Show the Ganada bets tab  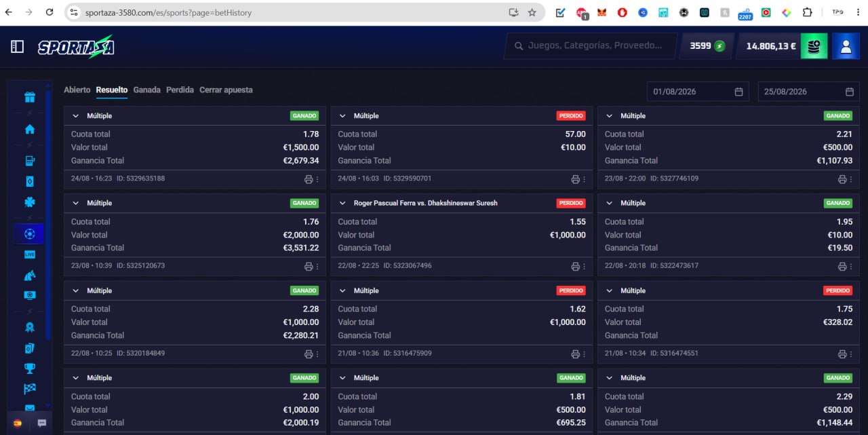point(146,90)
